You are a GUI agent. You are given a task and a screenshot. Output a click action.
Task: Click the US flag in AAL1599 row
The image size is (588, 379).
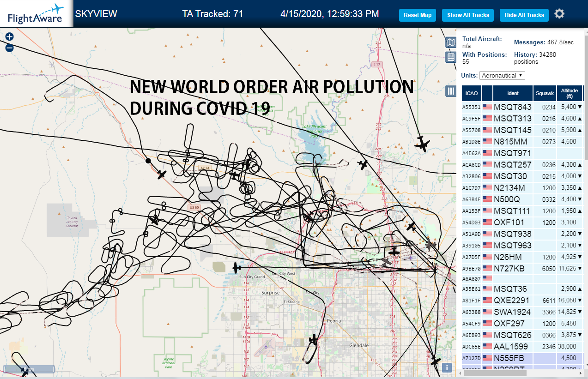click(x=487, y=346)
